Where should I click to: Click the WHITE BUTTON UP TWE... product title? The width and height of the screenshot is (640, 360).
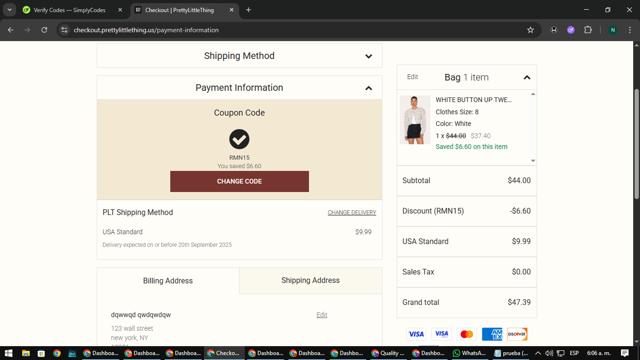point(473,100)
